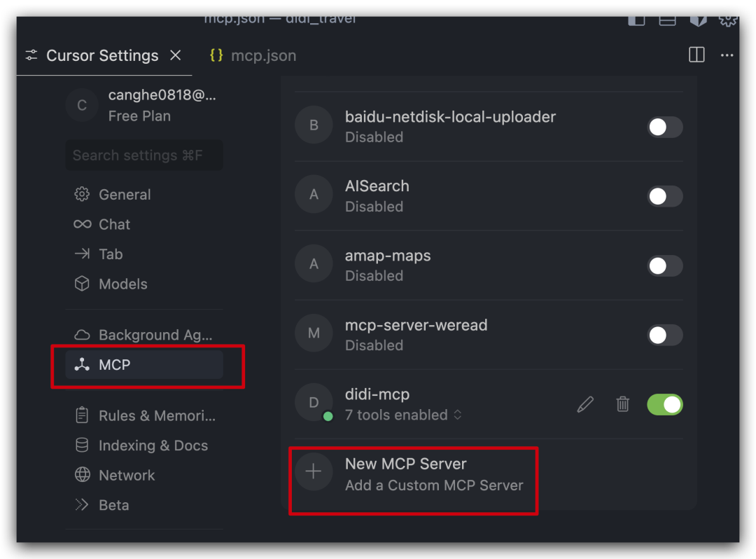
Task: Go to Indexing & Docs settings
Action: tap(153, 446)
